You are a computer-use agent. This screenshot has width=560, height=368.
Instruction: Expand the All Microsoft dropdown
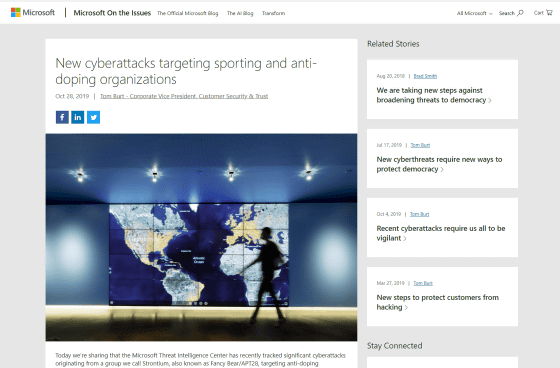tap(474, 13)
